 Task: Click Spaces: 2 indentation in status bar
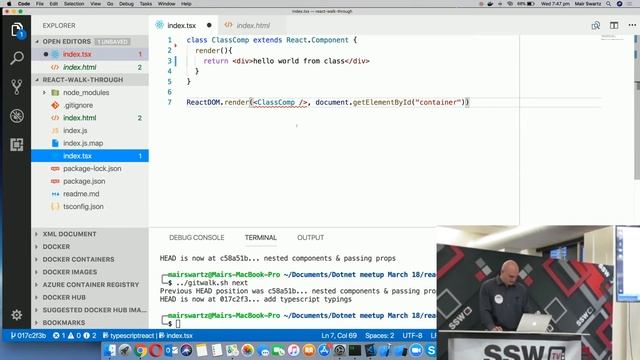pyautogui.click(x=380, y=336)
